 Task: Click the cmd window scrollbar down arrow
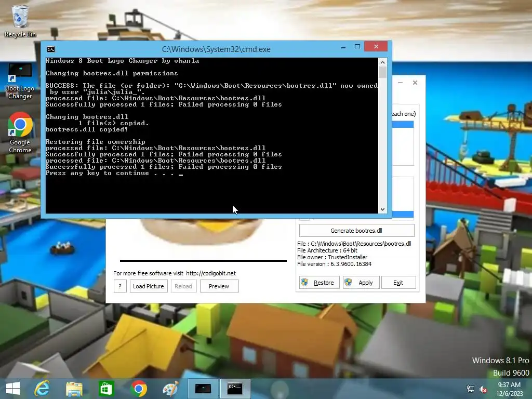pyautogui.click(x=383, y=209)
